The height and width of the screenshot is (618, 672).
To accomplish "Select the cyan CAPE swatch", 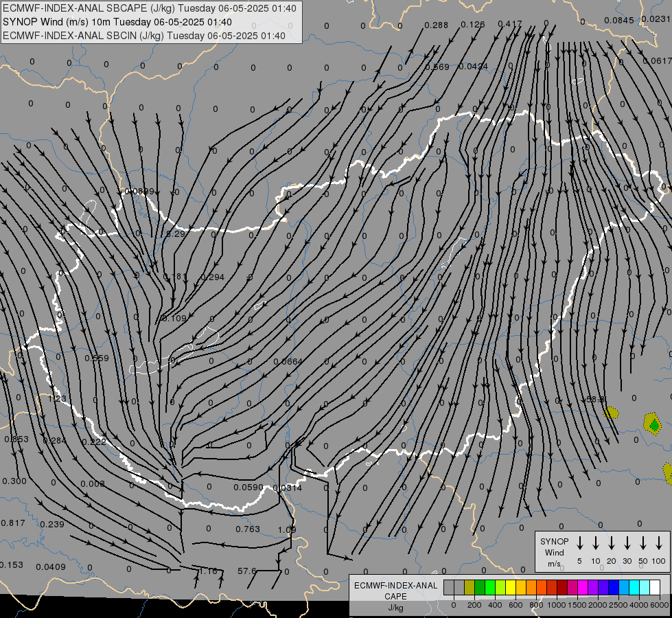I will pos(634,588).
